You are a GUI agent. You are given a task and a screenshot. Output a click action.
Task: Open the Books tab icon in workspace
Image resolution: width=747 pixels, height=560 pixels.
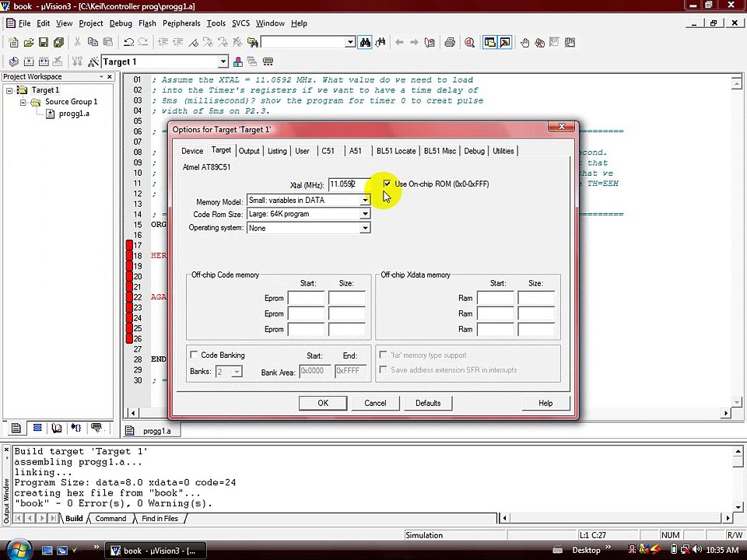pyautogui.click(x=57, y=428)
